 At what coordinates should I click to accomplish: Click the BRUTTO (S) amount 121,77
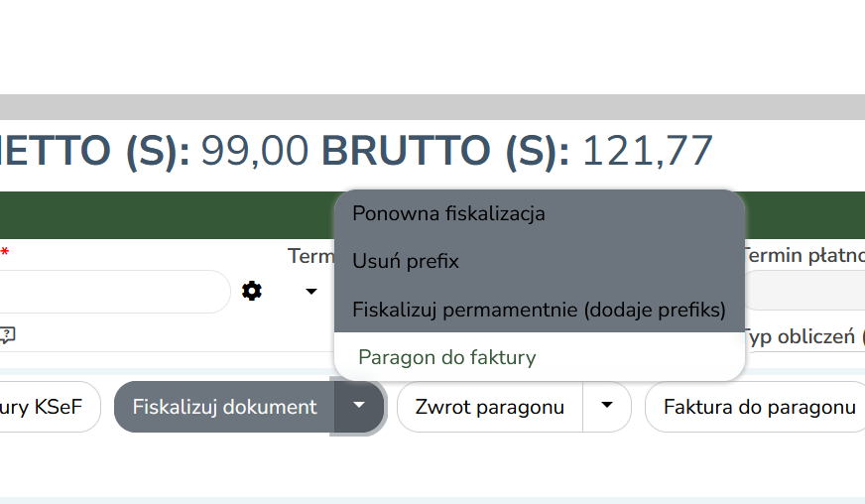click(x=647, y=151)
